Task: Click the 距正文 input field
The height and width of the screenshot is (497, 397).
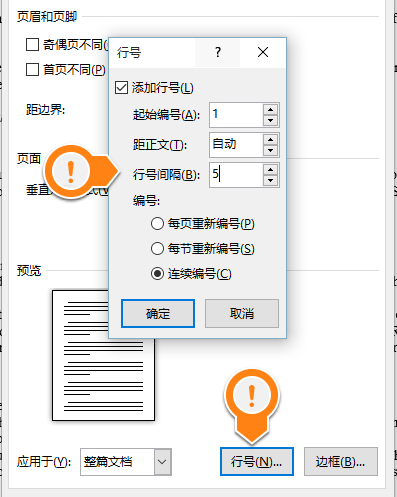Action: click(x=236, y=145)
